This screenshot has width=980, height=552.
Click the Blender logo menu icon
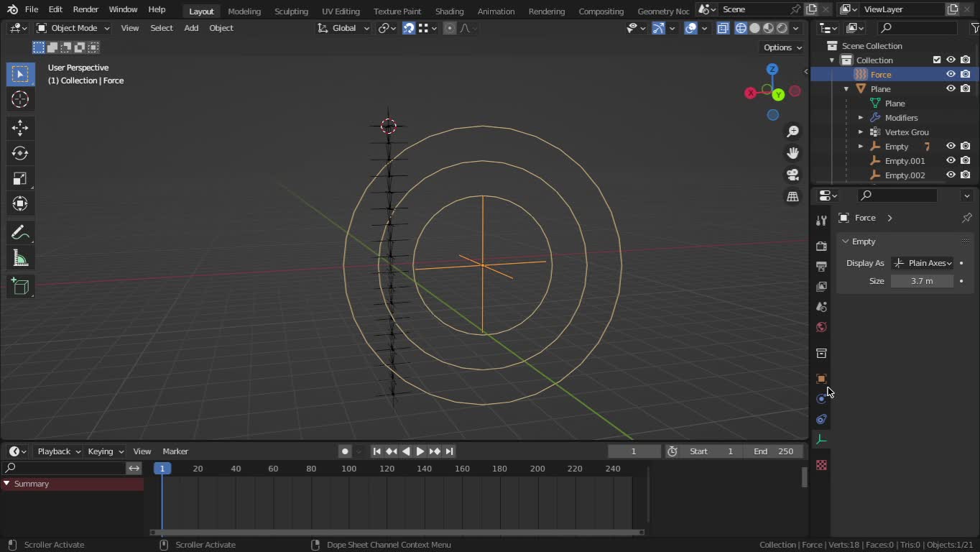click(12, 9)
